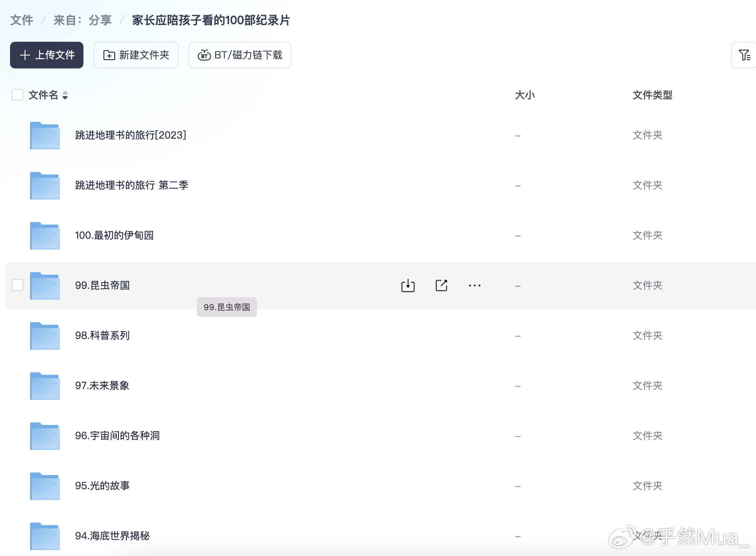Select the name 97.未来景象
The height and width of the screenshot is (556, 756).
(102, 386)
